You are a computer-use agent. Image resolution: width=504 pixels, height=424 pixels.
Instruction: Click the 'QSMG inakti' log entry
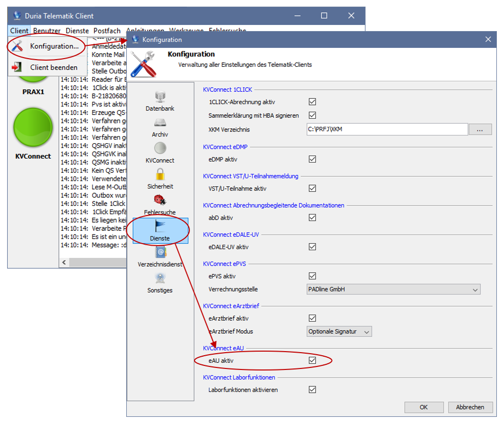[x=93, y=162]
